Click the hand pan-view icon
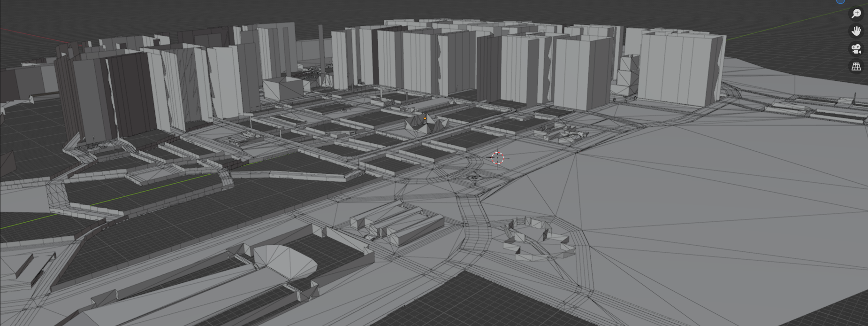The height and width of the screenshot is (326, 868). tap(856, 31)
